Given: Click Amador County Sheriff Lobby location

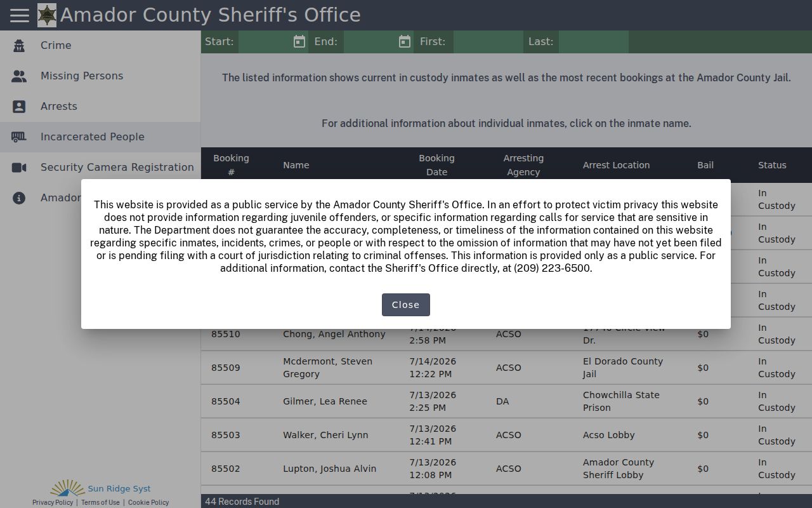Looking at the screenshot, I should coord(619,469).
